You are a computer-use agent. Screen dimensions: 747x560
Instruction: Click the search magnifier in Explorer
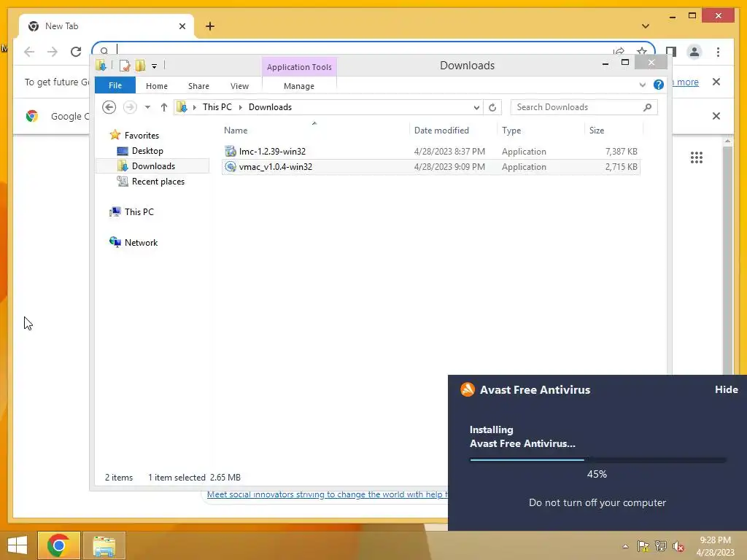click(x=647, y=107)
